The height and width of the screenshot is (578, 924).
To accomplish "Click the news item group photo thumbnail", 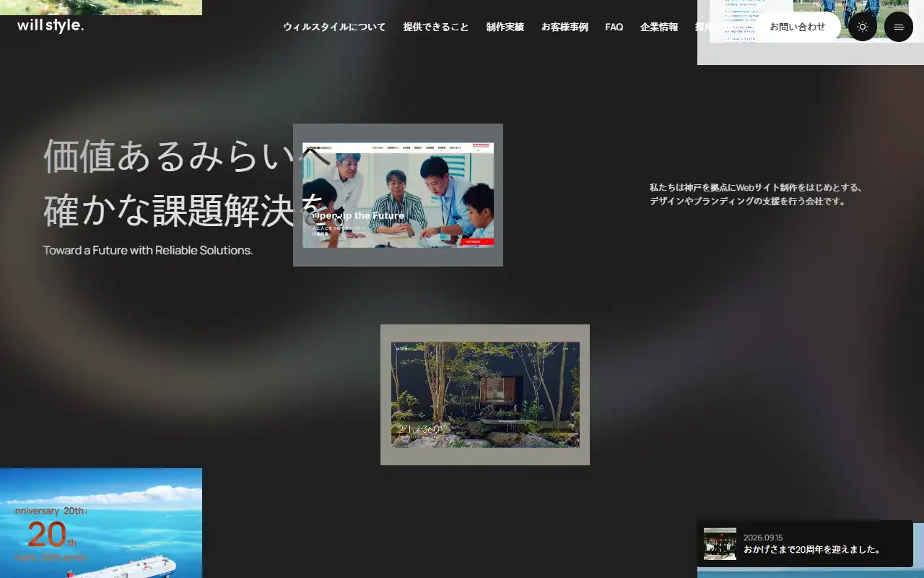I will (720, 544).
